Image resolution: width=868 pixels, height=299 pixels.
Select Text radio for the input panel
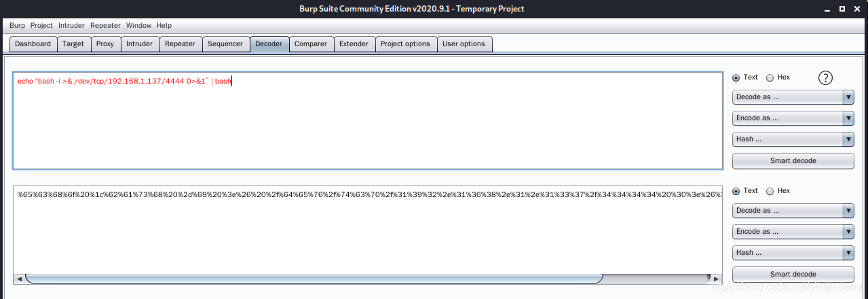[736, 77]
